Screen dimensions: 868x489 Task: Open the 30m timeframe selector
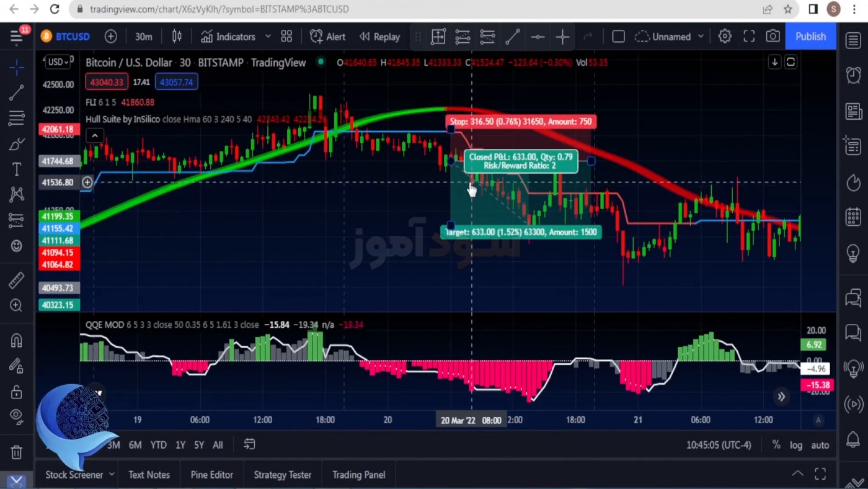coord(143,37)
